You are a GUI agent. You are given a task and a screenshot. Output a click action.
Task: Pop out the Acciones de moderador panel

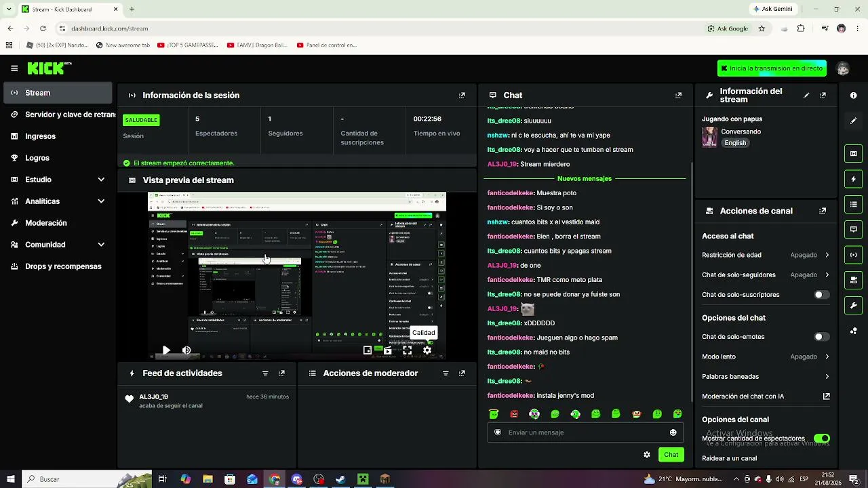[x=462, y=373]
